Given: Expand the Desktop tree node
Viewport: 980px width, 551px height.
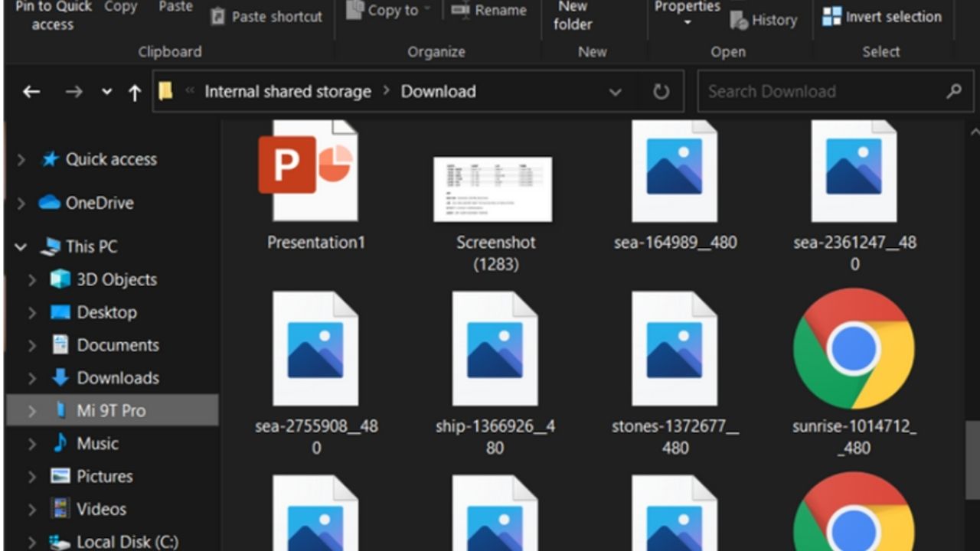Looking at the screenshot, I should pos(32,313).
